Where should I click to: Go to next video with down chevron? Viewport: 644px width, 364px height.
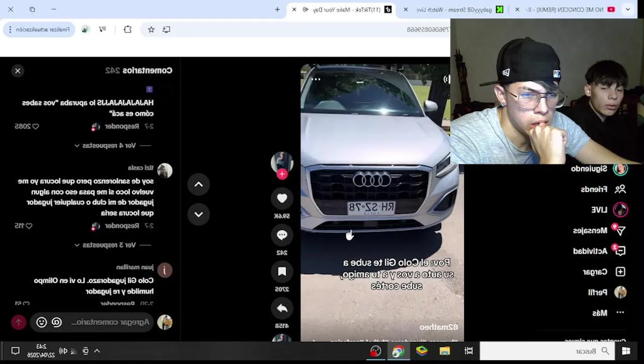(199, 214)
